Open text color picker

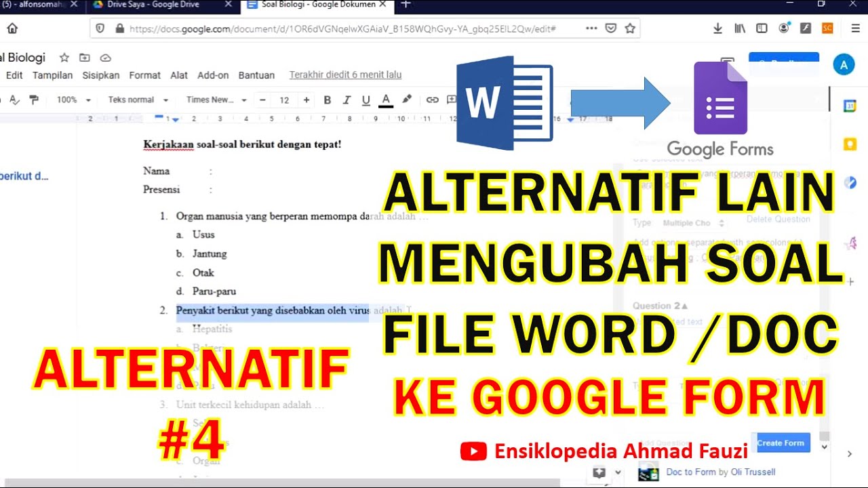[386, 100]
